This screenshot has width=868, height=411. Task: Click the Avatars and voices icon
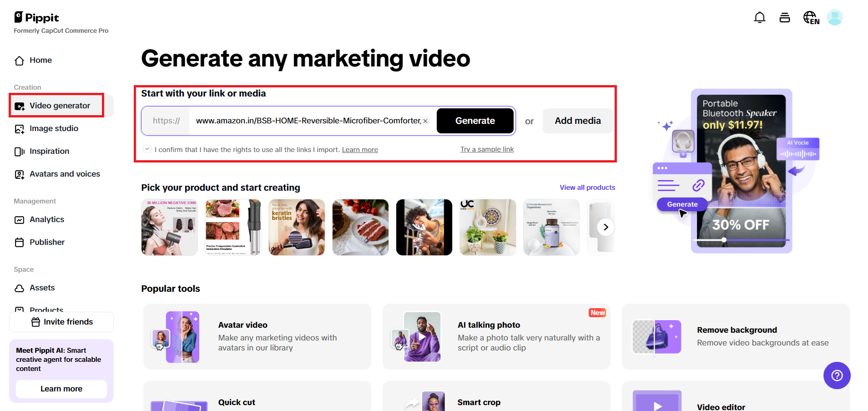(19, 174)
